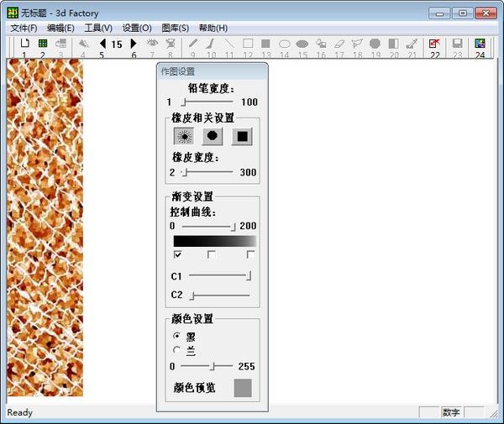504x424 pixels.
Task: Click toolbar icon numbered 4
Action: point(83,43)
